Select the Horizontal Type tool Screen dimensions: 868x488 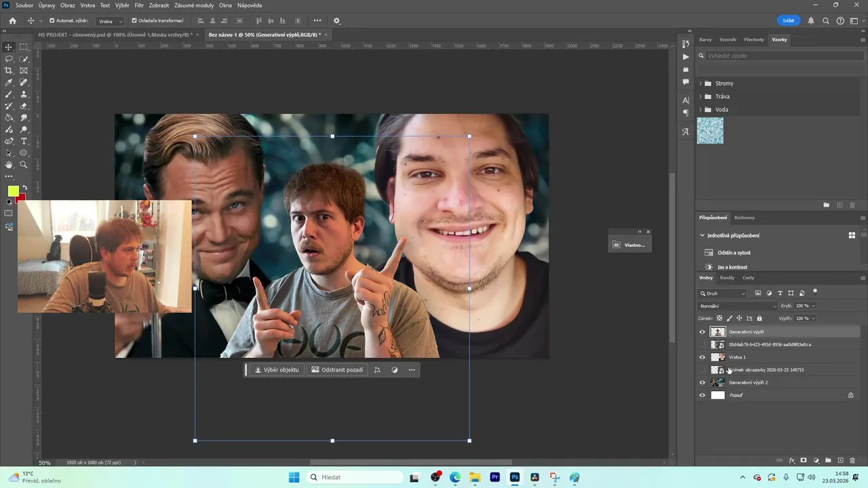click(x=24, y=141)
